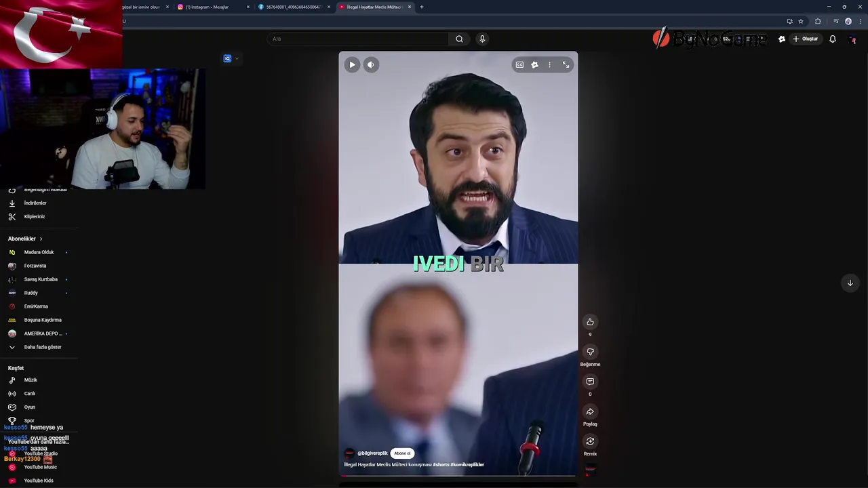Click the search magnifier button

tap(459, 39)
